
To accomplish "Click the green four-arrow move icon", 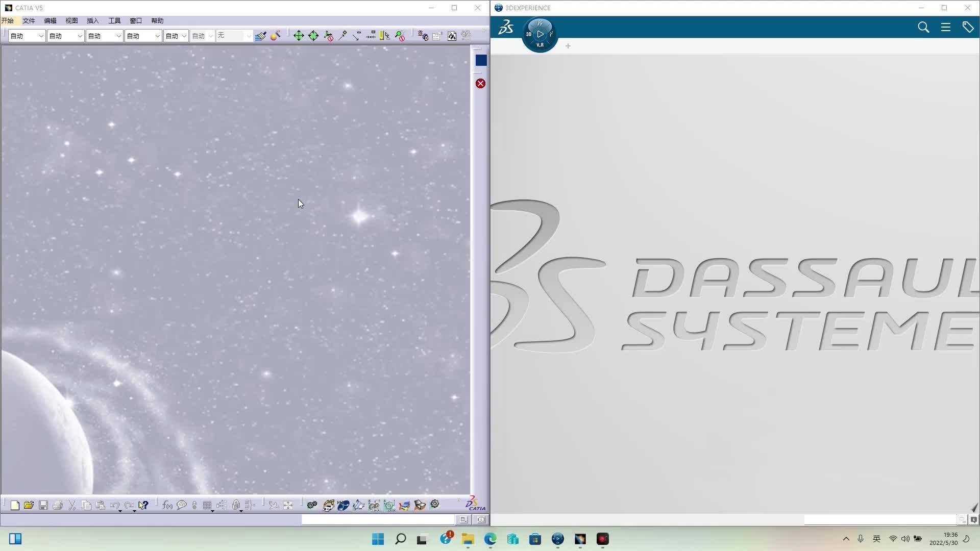I will click(x=299, y=36).
